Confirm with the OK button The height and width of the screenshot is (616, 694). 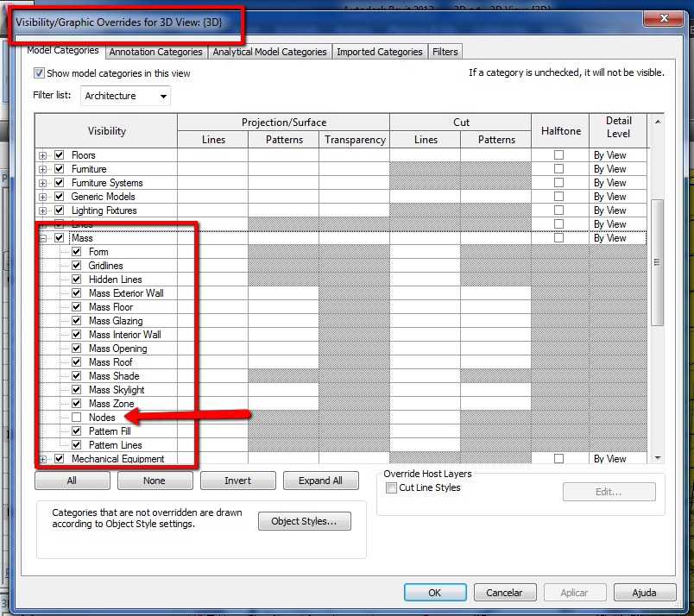click(x=435, y=593)
